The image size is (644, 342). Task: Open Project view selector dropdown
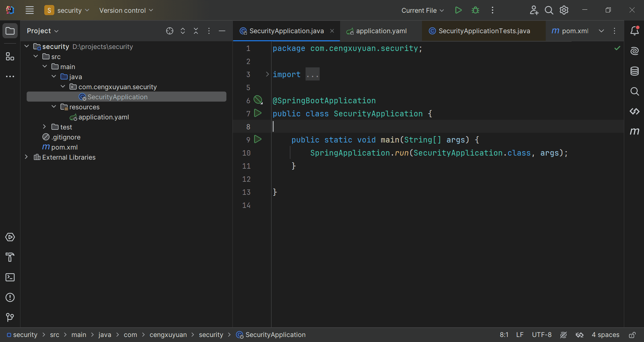(43, 31)
